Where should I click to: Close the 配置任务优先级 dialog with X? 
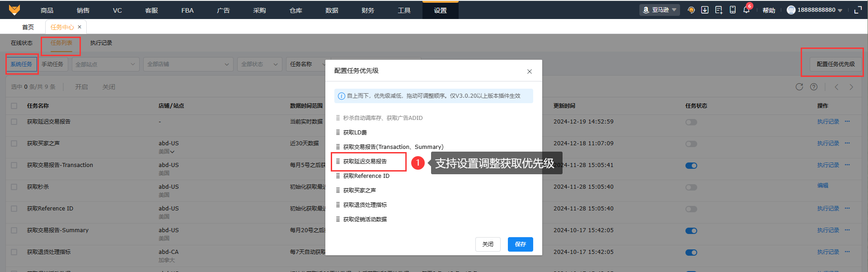point(530,72)
